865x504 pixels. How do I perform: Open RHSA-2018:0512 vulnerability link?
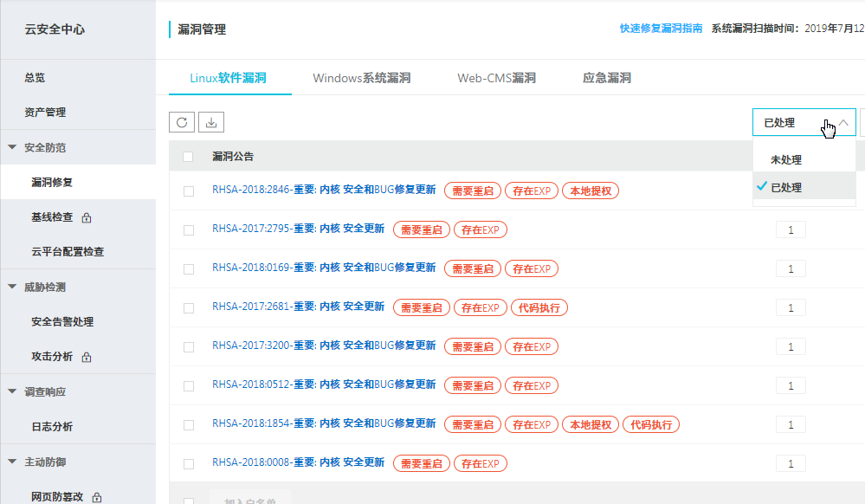pos(324,384)
